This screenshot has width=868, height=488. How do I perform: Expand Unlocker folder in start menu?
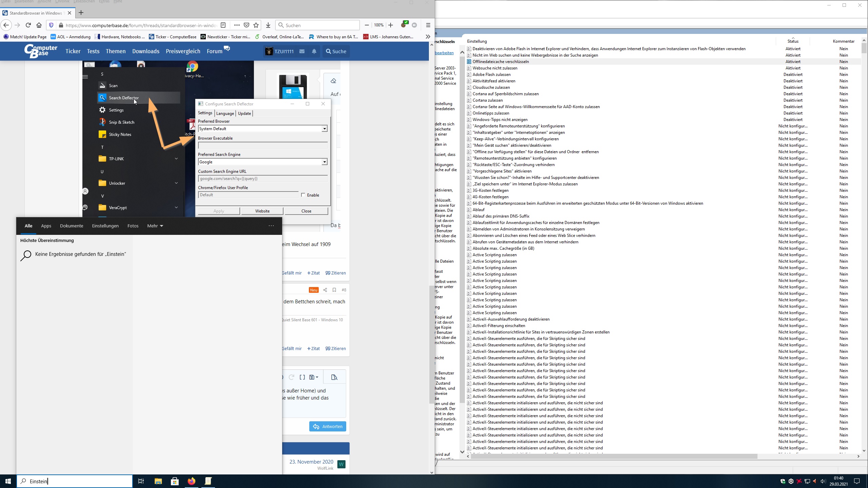(x=176, y=183)
